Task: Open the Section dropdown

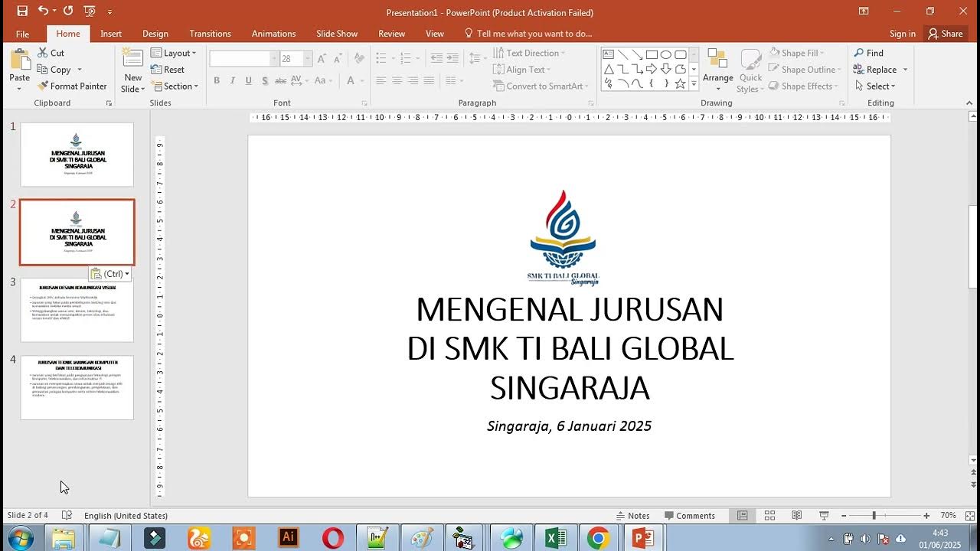Action: click(174, 86)
